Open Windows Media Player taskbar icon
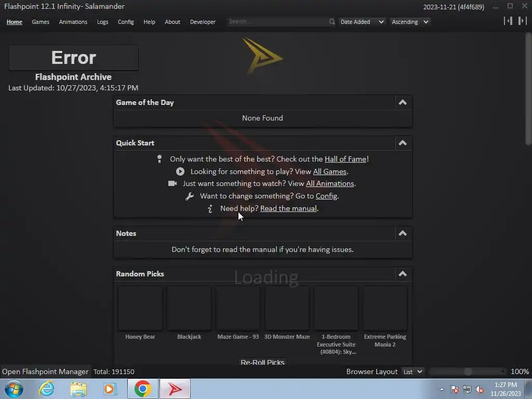The width and height of the screenshot is (532, 399). [110, 389]
